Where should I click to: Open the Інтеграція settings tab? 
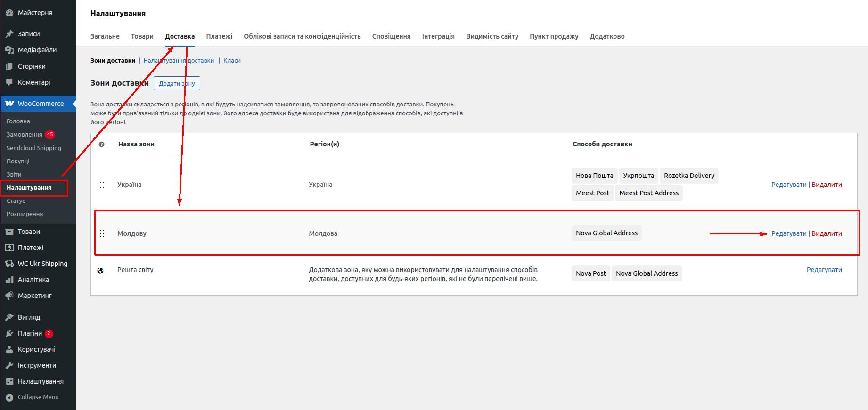pos(438,36)
